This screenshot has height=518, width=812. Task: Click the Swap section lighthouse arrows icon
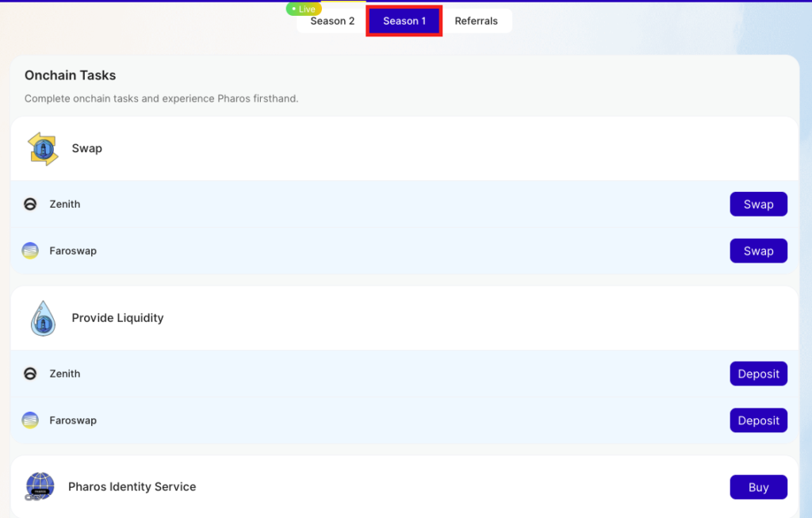tap(43, 148)
